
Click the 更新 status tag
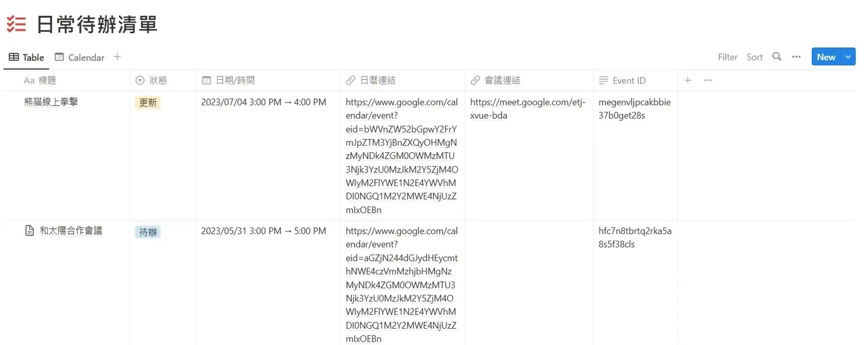(x=148, y=103)
